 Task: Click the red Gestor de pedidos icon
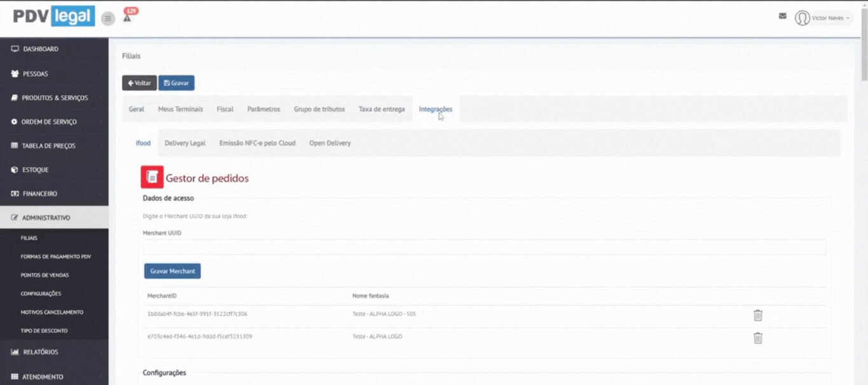coord(152,177)
